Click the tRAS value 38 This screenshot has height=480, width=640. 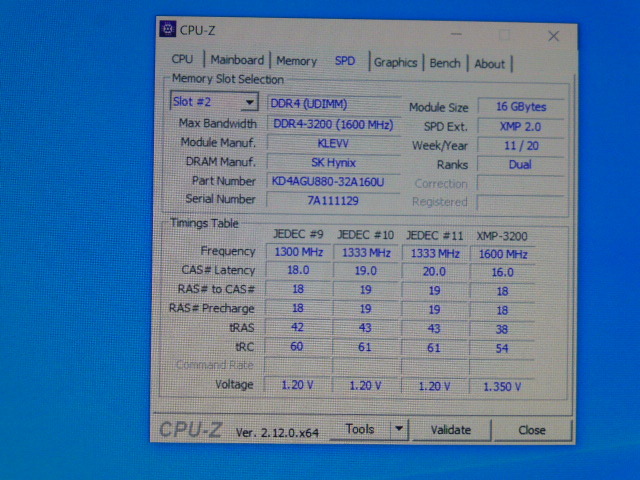point(502,329)
